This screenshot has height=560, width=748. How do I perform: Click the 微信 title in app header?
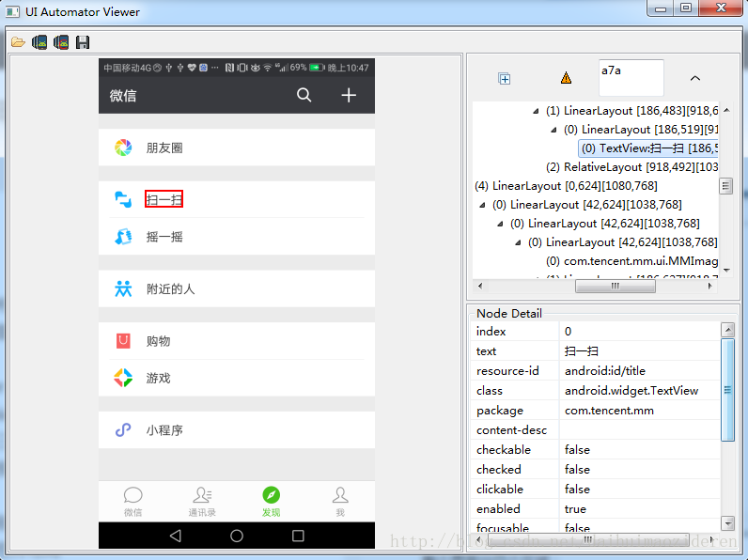coord(122,96)
